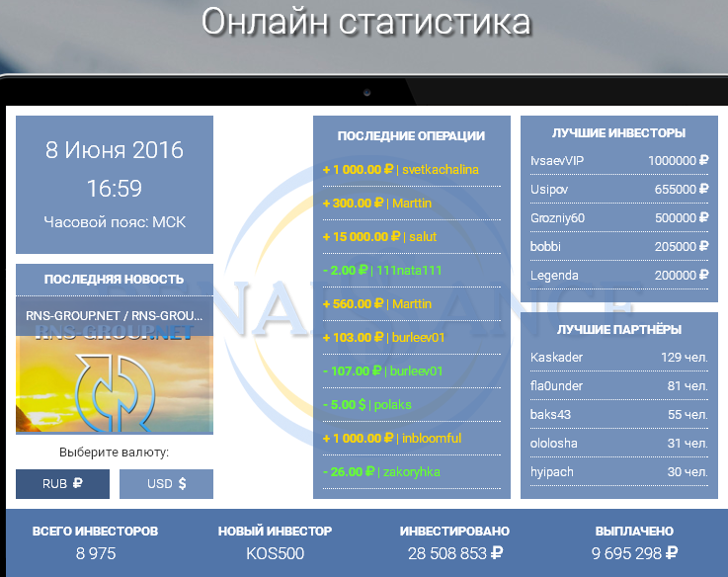This screenshot has width=728, height=577.
Task: Select investor IvsaevVIP
Action: [x=557, y=161]
